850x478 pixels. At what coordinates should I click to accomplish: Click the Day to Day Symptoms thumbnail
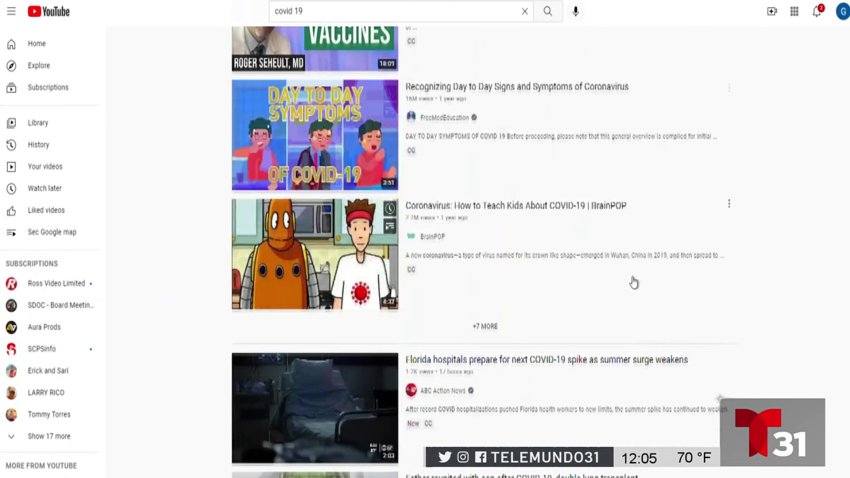(314, 135)
